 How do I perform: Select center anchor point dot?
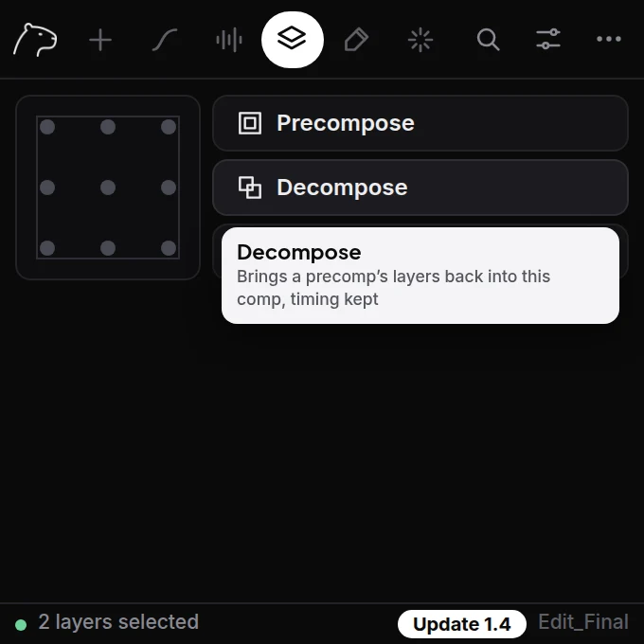[108, 188]
